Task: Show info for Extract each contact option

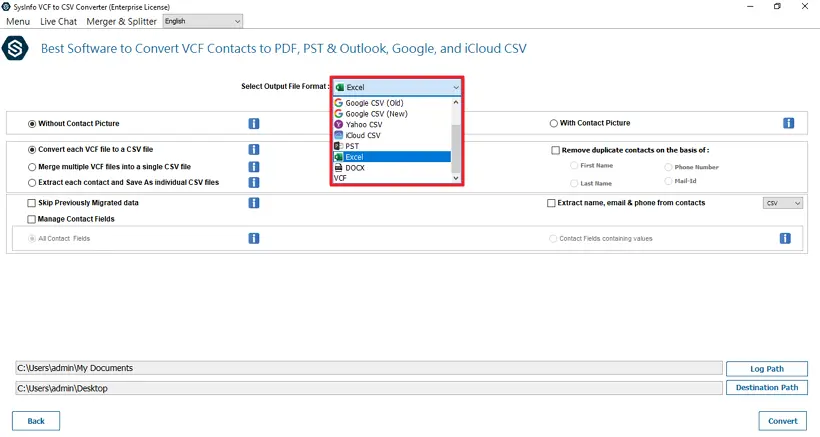Action: pos(254,182)
